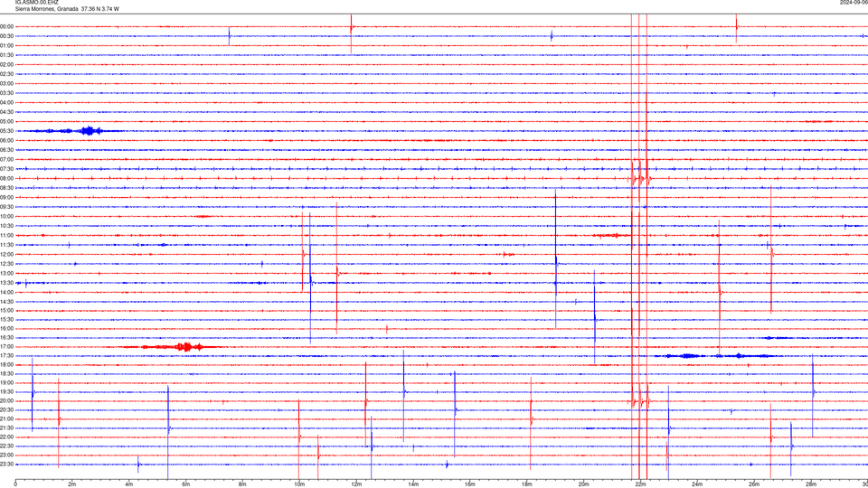Click the 6m tick label on time axis
868x488 pixels.
[185, 484]
